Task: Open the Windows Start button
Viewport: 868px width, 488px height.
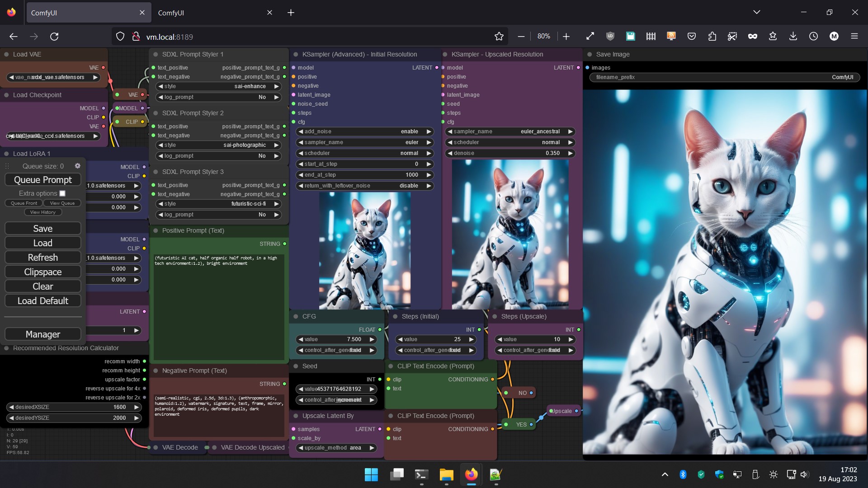Action: pyautogui.click(x=371, y=475)
